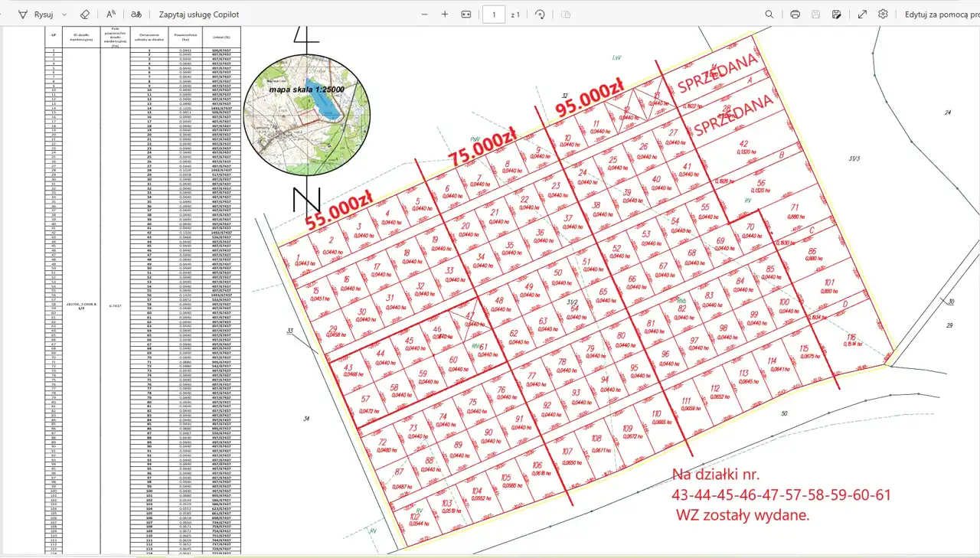Click Edytuj za pomocą button
Viewport: 980px width, 558px height.
pyautogui.click(x=942, y=15)
